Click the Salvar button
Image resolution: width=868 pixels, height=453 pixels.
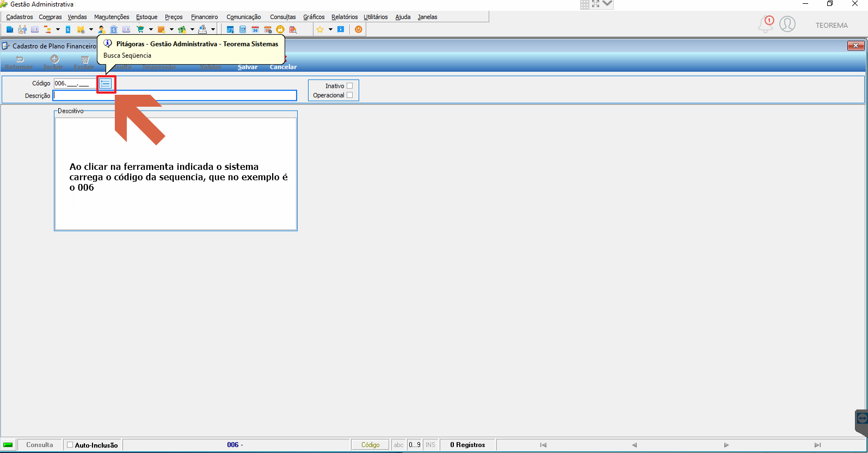[248, 67]
